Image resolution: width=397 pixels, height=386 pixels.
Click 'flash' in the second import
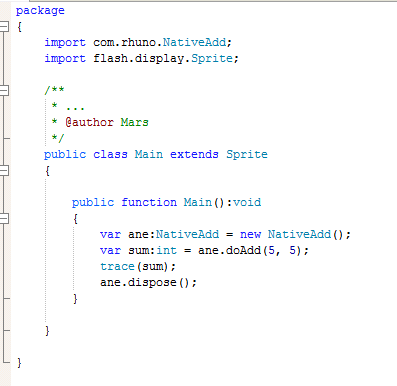(110, 58)
